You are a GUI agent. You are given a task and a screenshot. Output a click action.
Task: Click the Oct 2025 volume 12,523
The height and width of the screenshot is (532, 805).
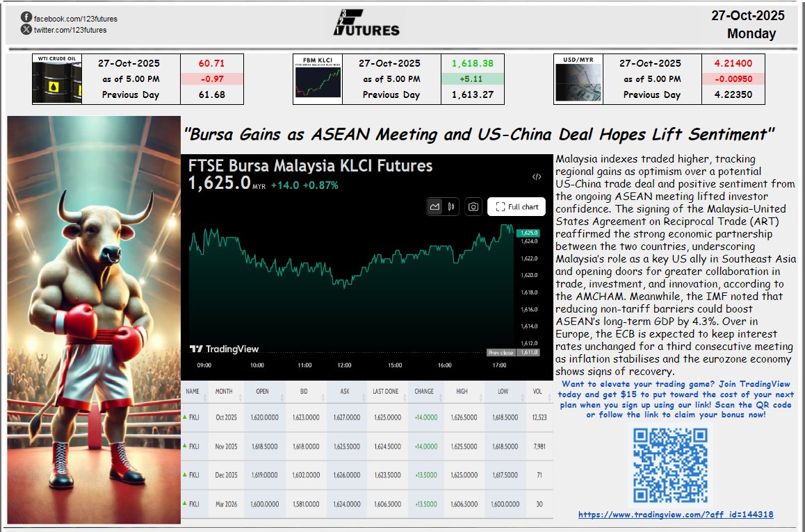tap(539, 417)
